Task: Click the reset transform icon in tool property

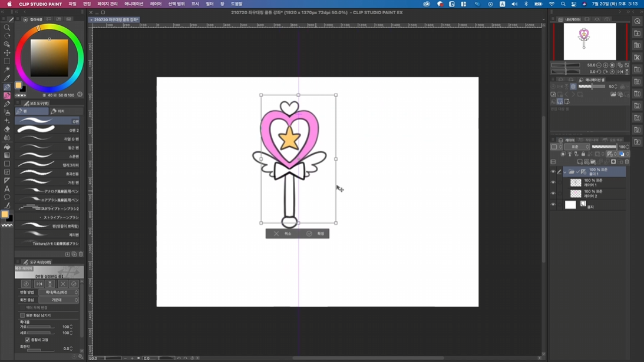Action: point(26,284)
